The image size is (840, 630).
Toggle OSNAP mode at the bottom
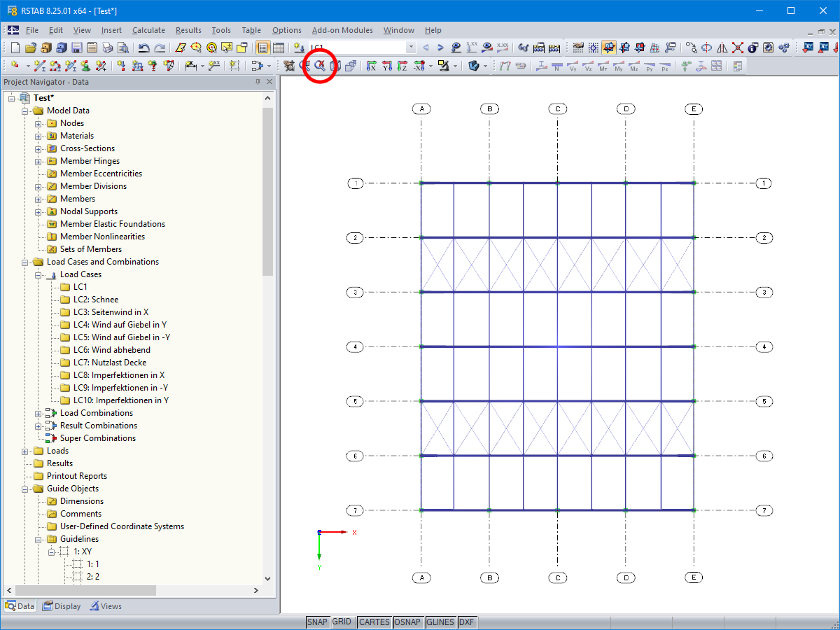408,622
